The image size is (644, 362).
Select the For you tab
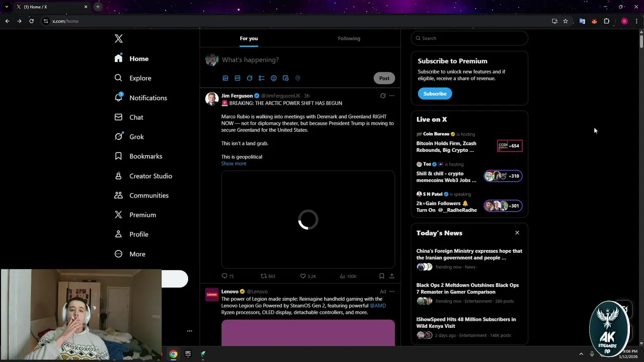pyautogui.click(x=249, y=38)
